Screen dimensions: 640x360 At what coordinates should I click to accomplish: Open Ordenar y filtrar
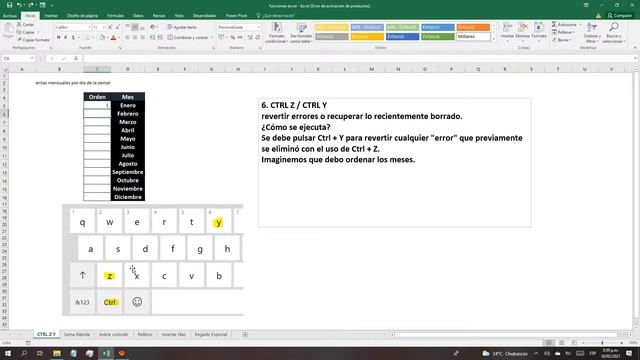tap(592, 33)
